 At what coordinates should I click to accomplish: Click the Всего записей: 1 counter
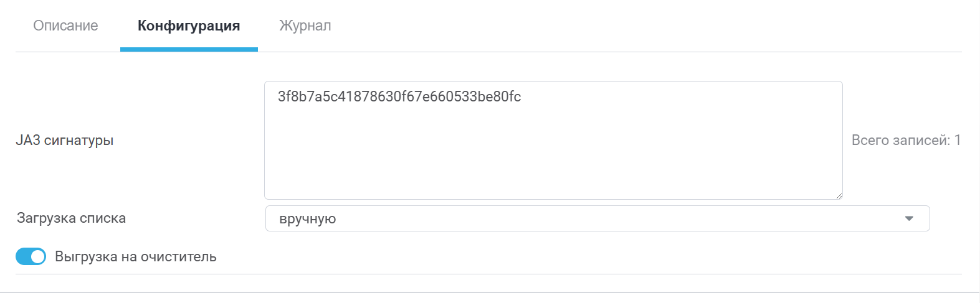coord(905,140)
